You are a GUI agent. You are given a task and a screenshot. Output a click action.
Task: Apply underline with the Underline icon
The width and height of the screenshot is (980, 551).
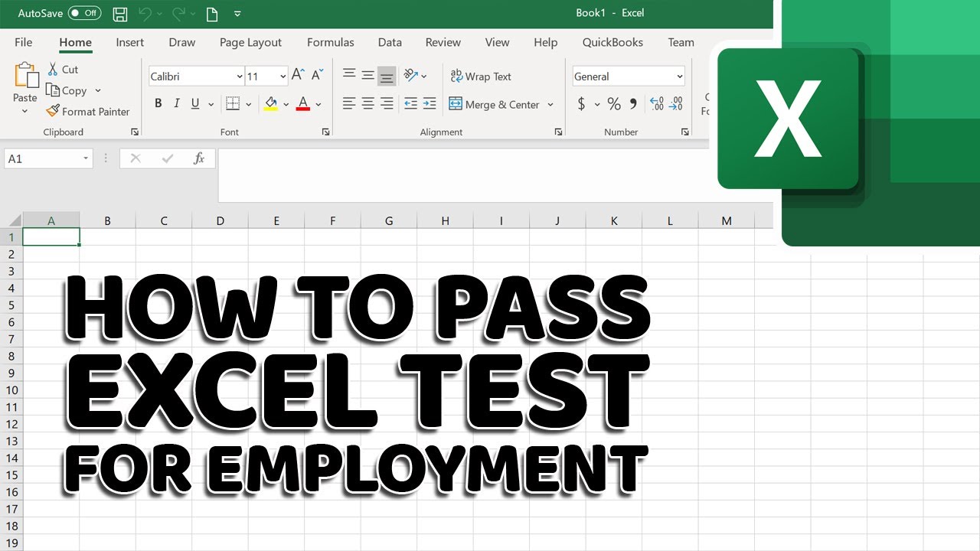(195, 103)
